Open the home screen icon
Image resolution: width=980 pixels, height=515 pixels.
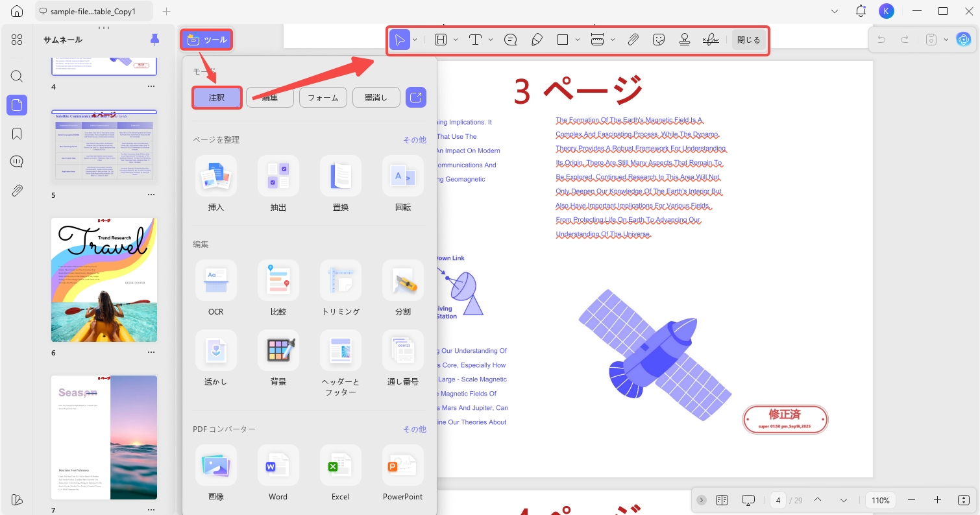[17, 11]
